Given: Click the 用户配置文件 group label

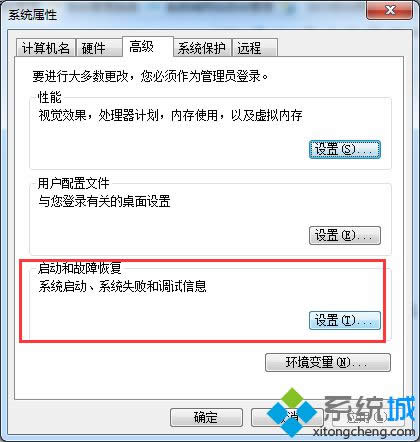Looking at the screenshot, I should [73, 183].
